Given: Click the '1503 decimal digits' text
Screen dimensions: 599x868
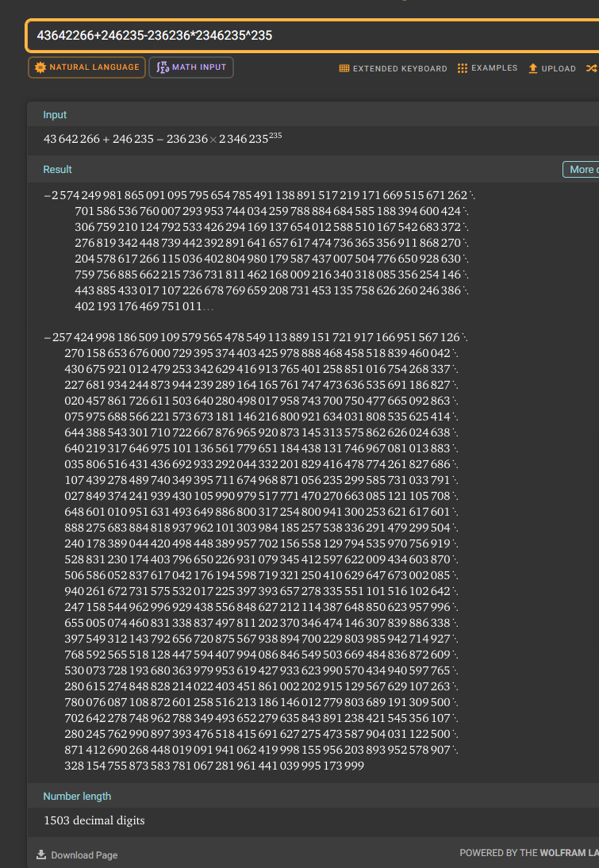Looking at the screenshot, I should point(94,820).
